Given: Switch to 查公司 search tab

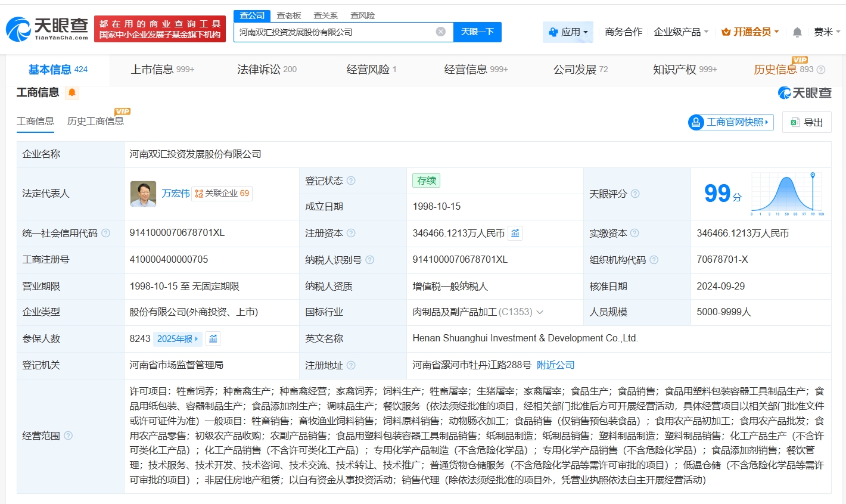Looking at the screenshot, I should [252, 15].
